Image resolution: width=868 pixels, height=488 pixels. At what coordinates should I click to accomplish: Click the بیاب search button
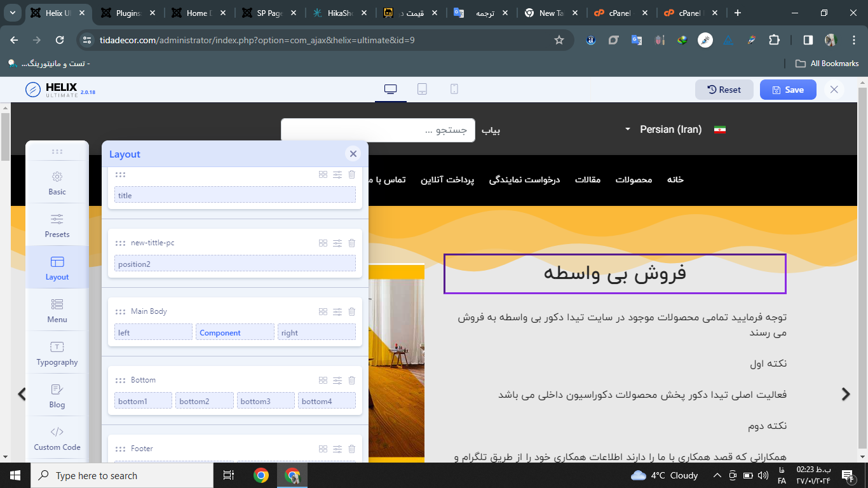pyautogui.click(x=491, y=130)
